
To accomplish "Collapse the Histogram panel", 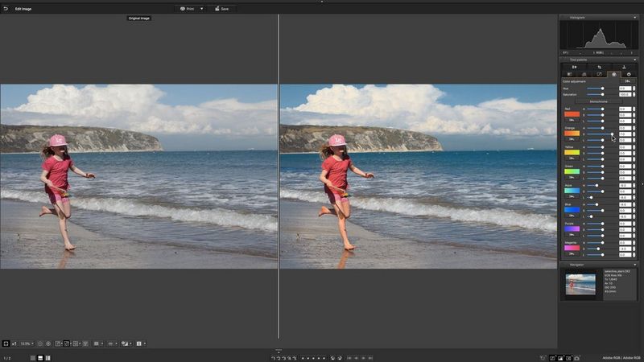I will point(634,17).
